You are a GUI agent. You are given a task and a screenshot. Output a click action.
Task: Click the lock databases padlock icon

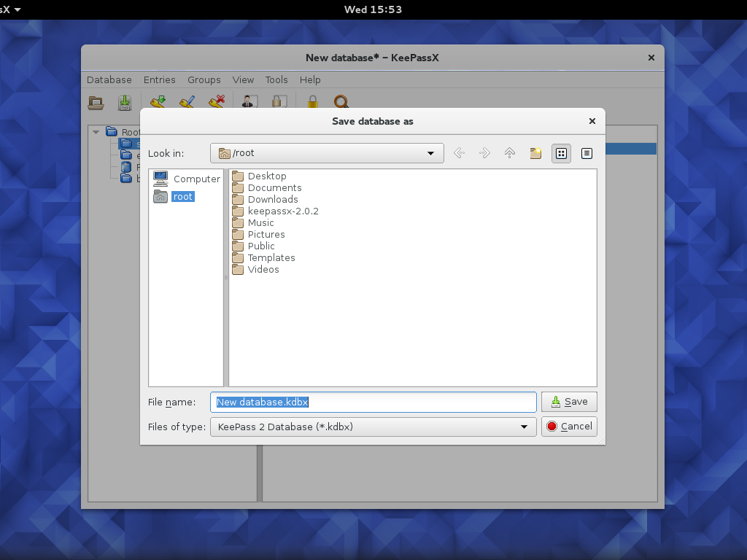click(312, 101)
